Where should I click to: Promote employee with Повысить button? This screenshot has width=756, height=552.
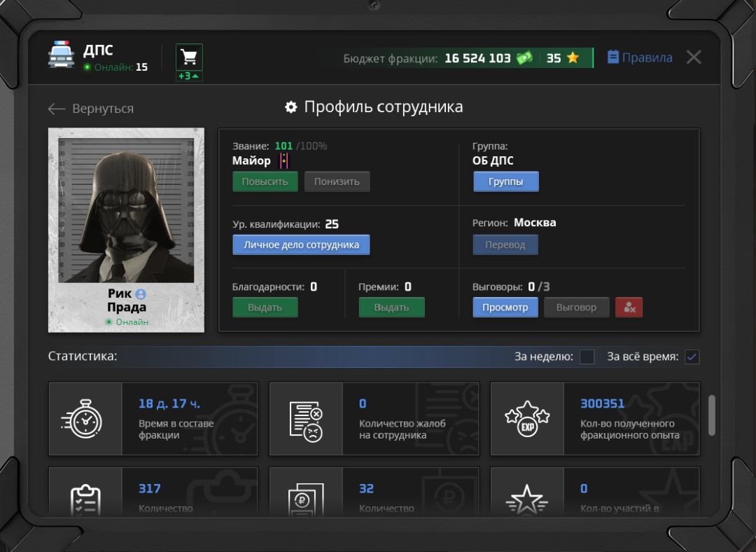pos(265,181)
